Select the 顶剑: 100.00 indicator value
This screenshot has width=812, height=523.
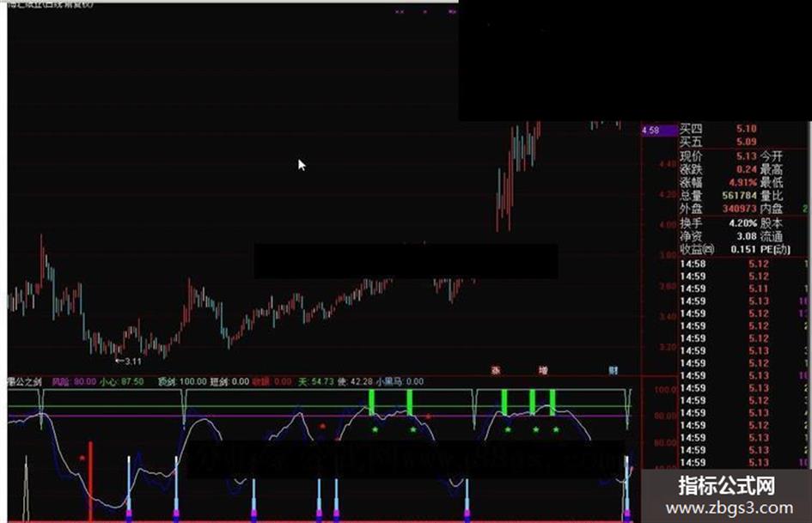pos(182,381)
